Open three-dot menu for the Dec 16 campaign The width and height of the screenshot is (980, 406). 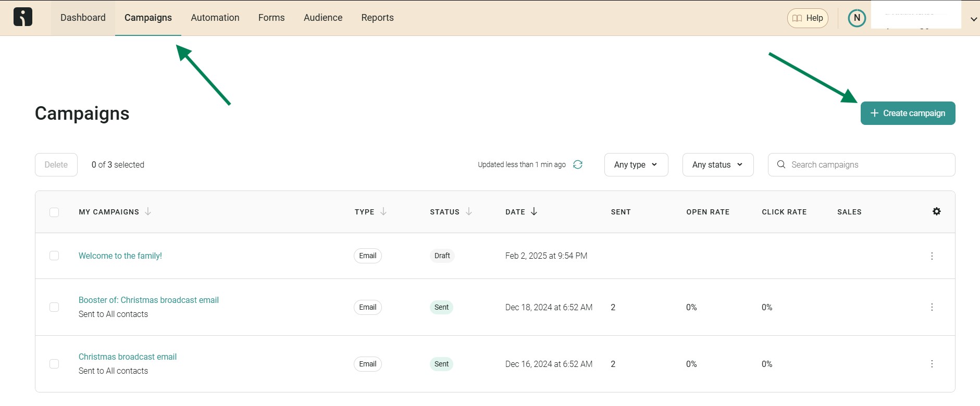click(932, 364)
